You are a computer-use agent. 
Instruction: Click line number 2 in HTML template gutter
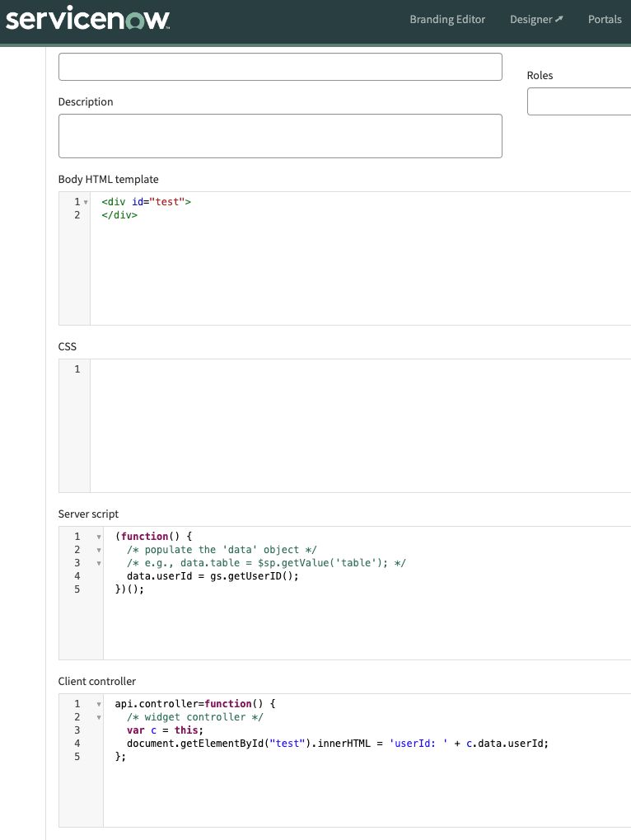click(77, 215)
